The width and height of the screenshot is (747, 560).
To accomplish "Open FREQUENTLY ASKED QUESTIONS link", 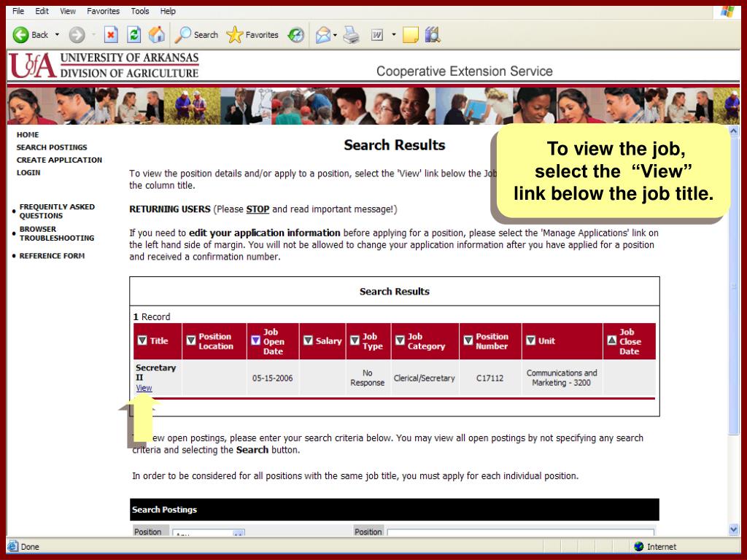I will click(x=57, y=211).
